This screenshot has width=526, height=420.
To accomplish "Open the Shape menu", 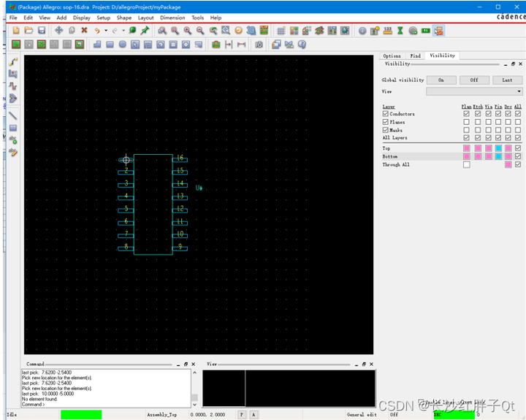I will (x=124, y=18).
